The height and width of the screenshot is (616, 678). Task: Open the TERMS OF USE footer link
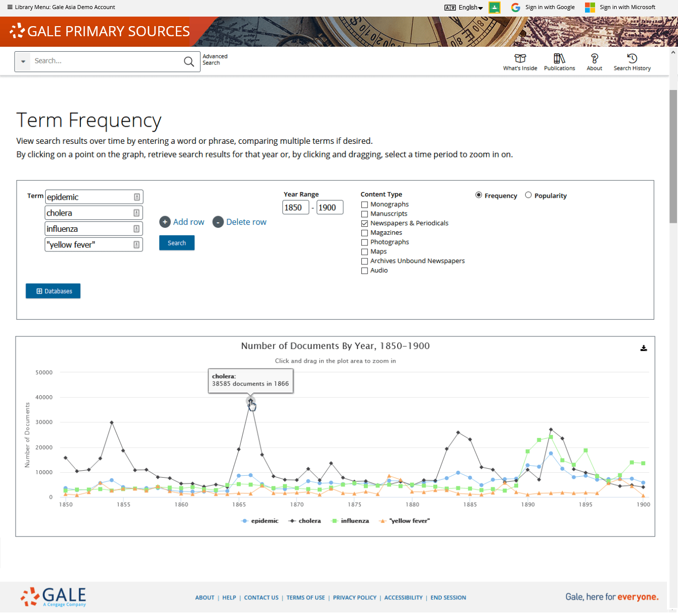coord(306,598)
